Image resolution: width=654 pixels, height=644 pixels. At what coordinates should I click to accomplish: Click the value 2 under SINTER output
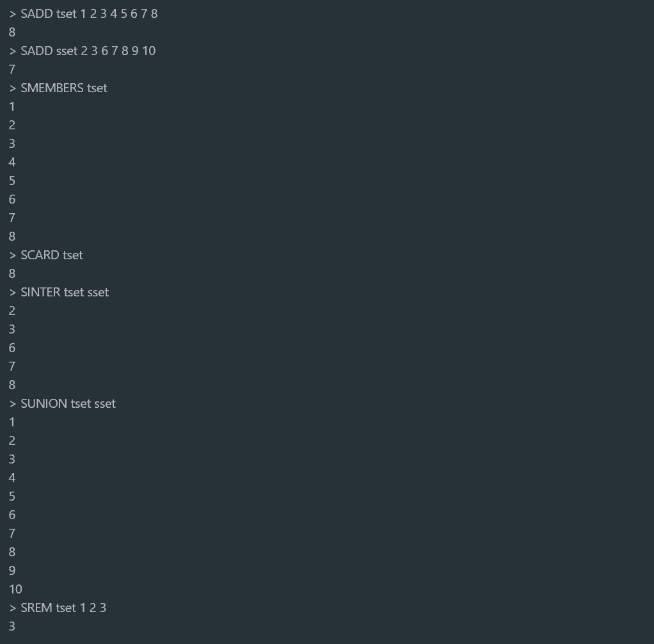12,310
